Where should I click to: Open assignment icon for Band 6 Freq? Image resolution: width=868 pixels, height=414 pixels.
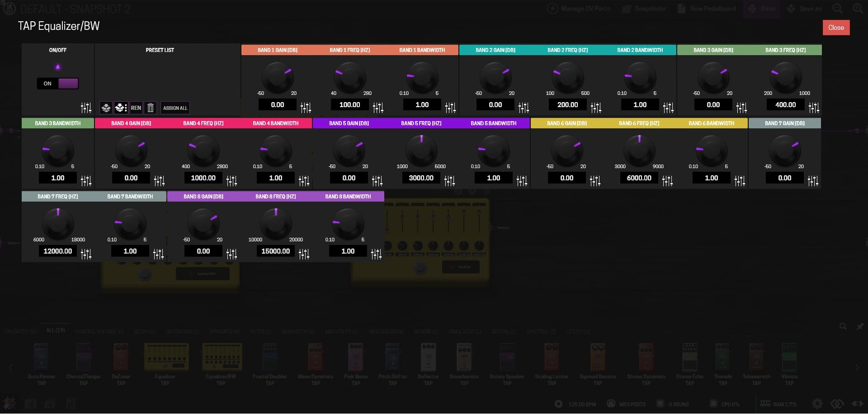coord(667,181)
